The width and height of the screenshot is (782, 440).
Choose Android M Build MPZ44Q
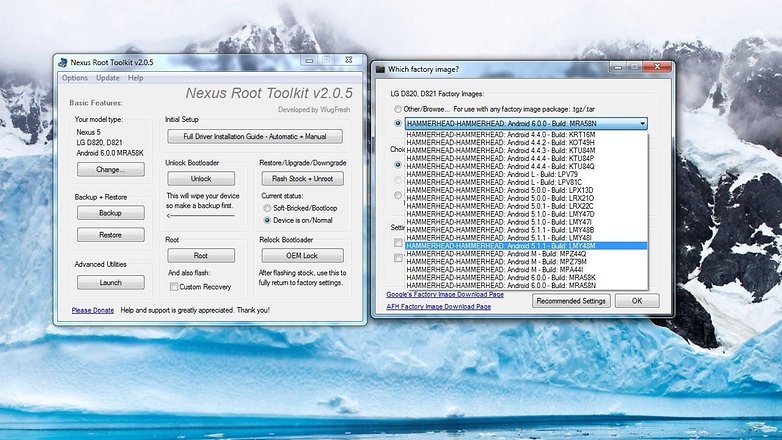pos(526,254)
